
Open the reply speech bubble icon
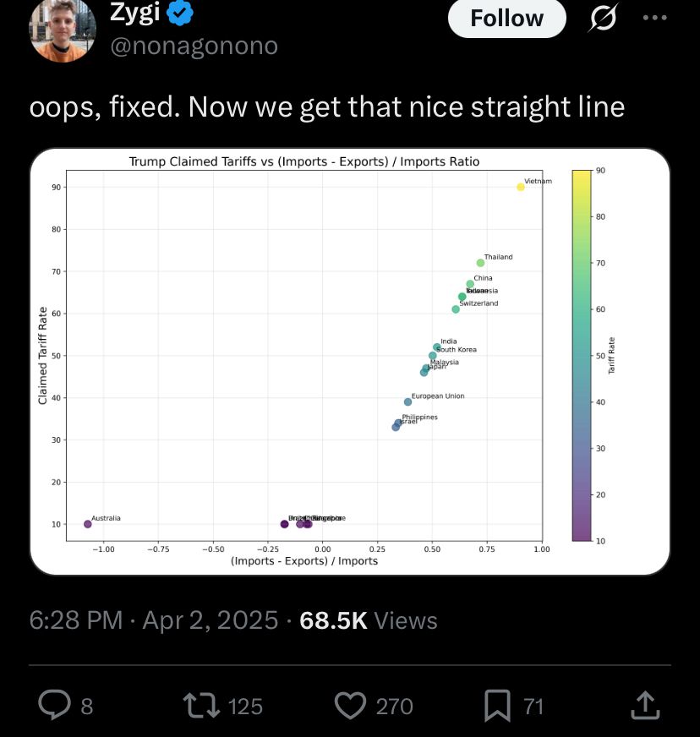click(55, 705)
